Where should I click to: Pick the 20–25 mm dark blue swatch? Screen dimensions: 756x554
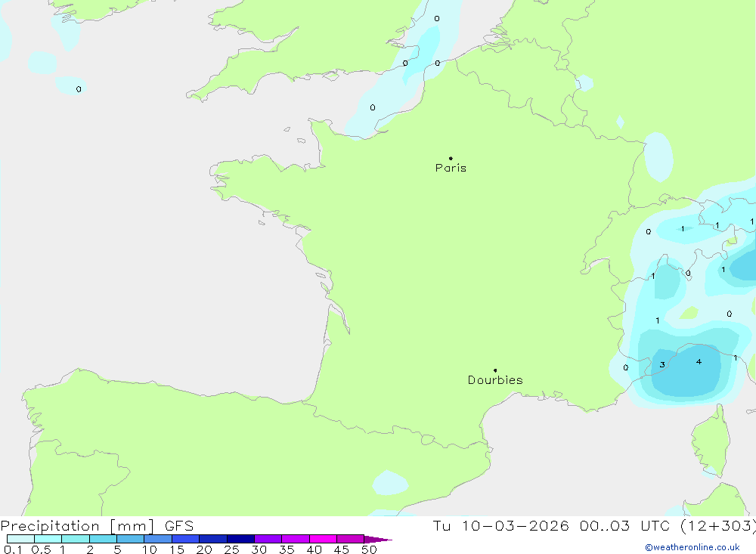(212, 539)
